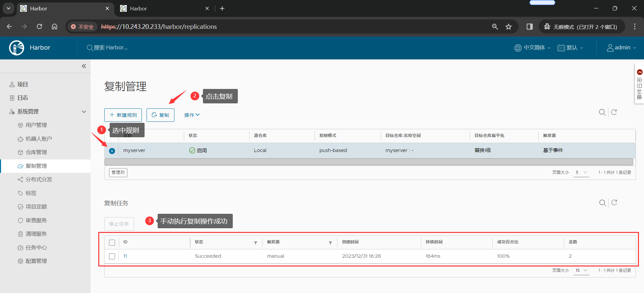Collapse the sidebar with double-chevron icon
644x293 pixels.
(84, 66)
